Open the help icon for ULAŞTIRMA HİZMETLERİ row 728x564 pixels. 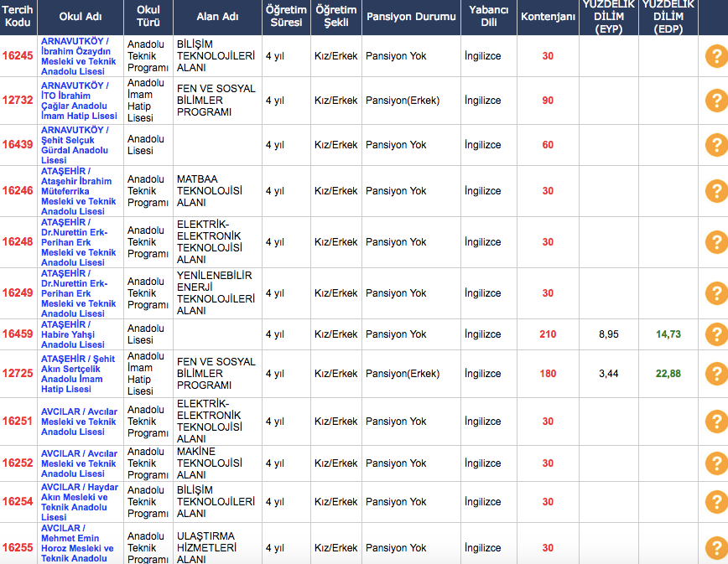(x=715, y=548)
